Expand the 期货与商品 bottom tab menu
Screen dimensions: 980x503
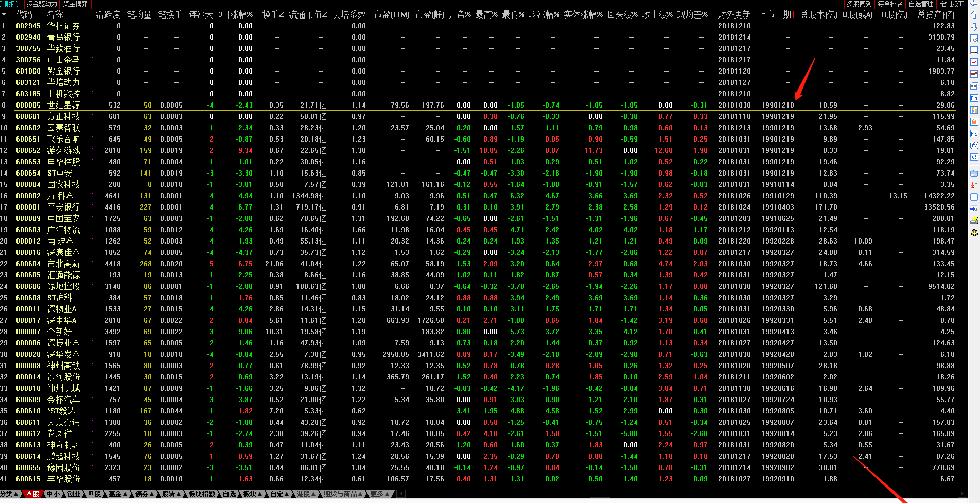[343, 494]
